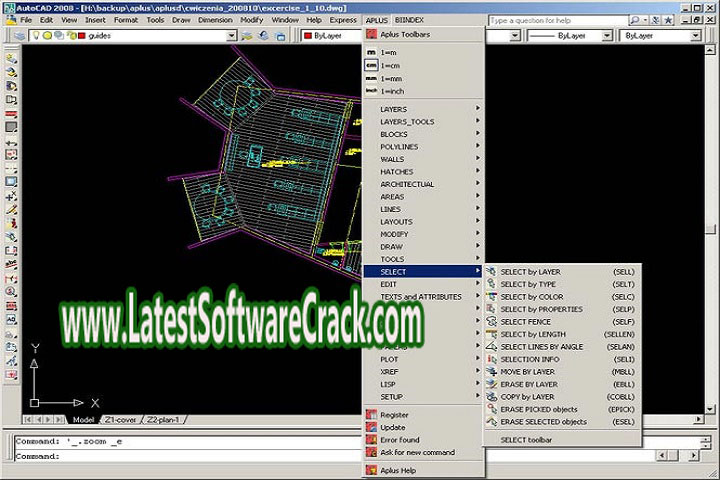720x480 pixels.
Task: Expand the AREAS submenu
Action: coord(423,197)
